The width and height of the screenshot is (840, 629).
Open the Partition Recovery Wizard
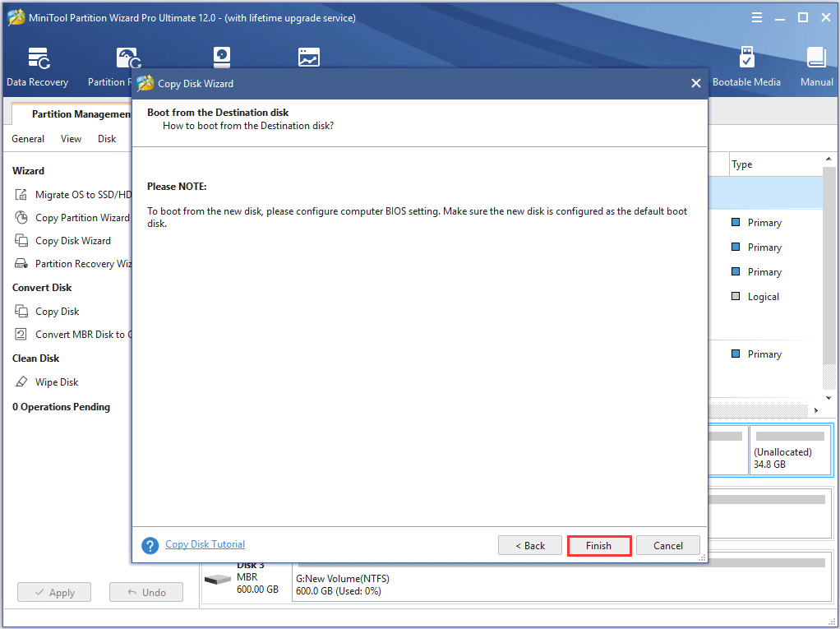(82, 263)
